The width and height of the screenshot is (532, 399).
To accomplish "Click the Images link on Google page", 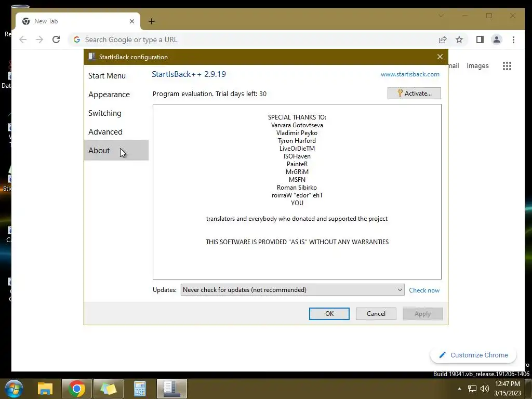I will click(x=477, y=66).
